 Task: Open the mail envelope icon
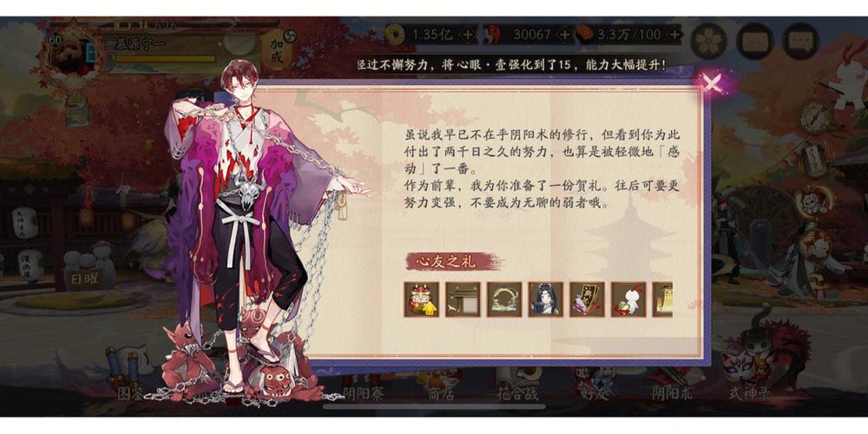coord(754,41)
